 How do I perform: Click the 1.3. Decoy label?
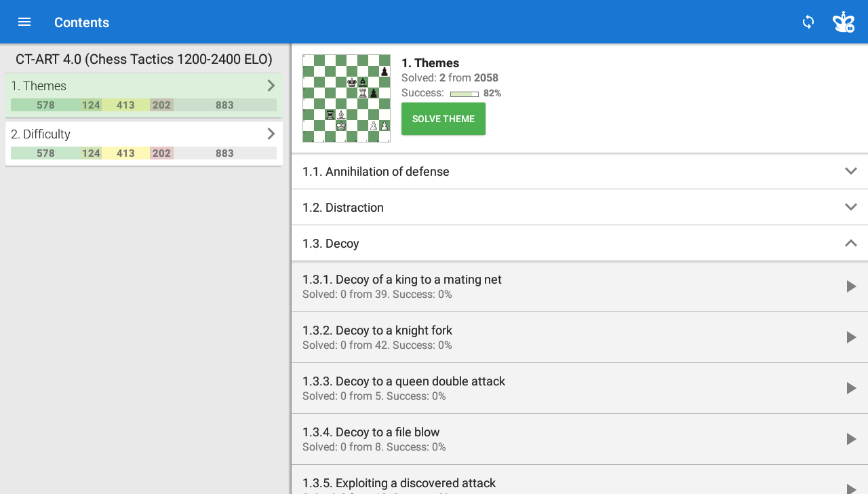point(331,244)
